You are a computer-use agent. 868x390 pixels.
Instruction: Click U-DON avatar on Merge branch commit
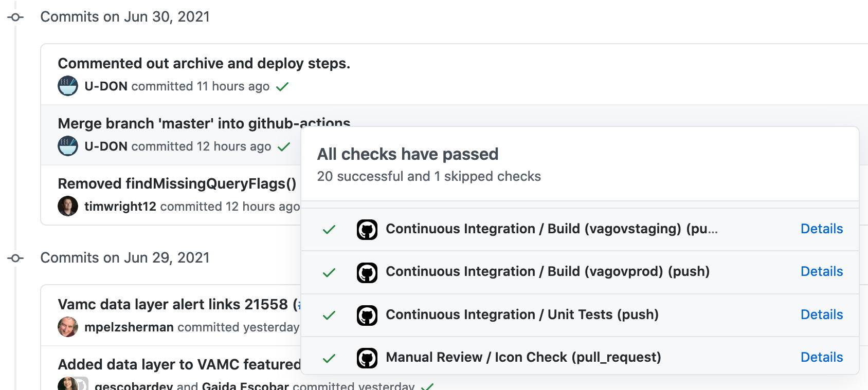click(68, 146)
